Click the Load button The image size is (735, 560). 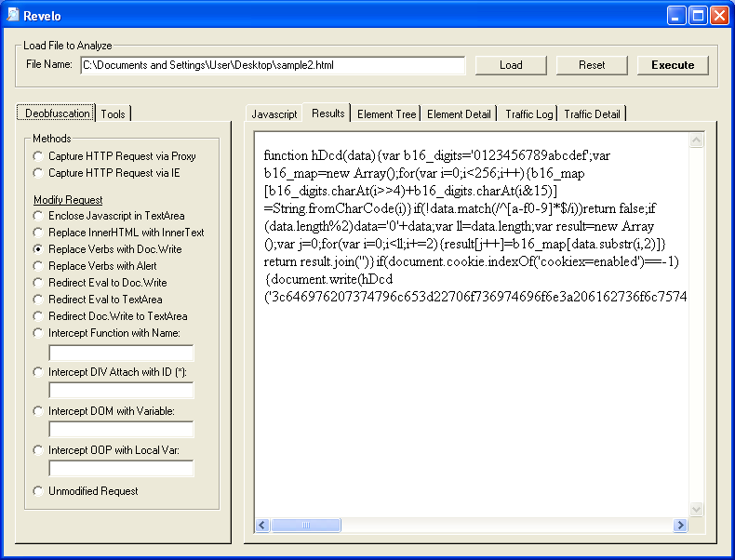[511, 65]
